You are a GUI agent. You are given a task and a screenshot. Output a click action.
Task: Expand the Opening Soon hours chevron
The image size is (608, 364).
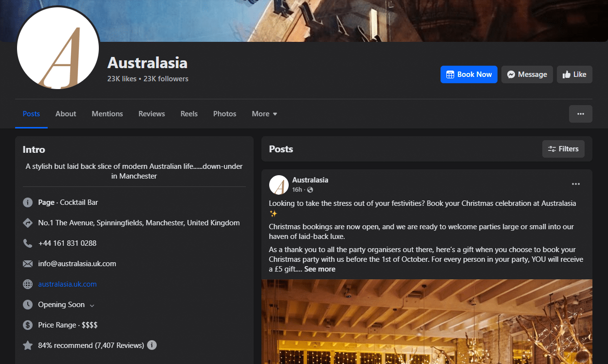92,305
